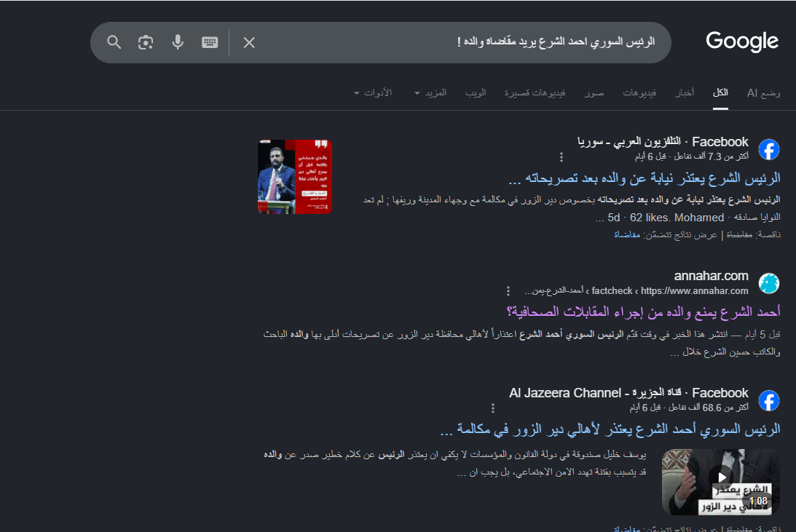Expand the More dropdown (المزيد)

(x=430, y=93)
